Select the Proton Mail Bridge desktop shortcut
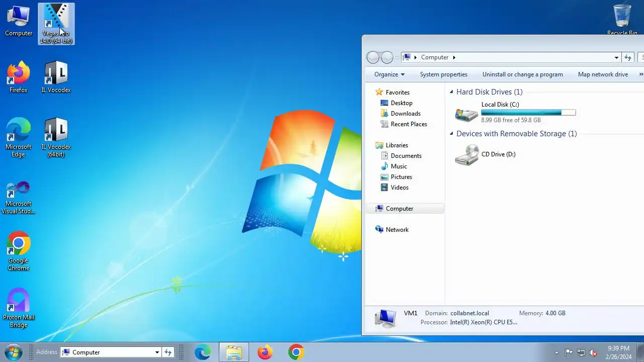644x362 pixels. pyautogui.click(x=19, y=308)
